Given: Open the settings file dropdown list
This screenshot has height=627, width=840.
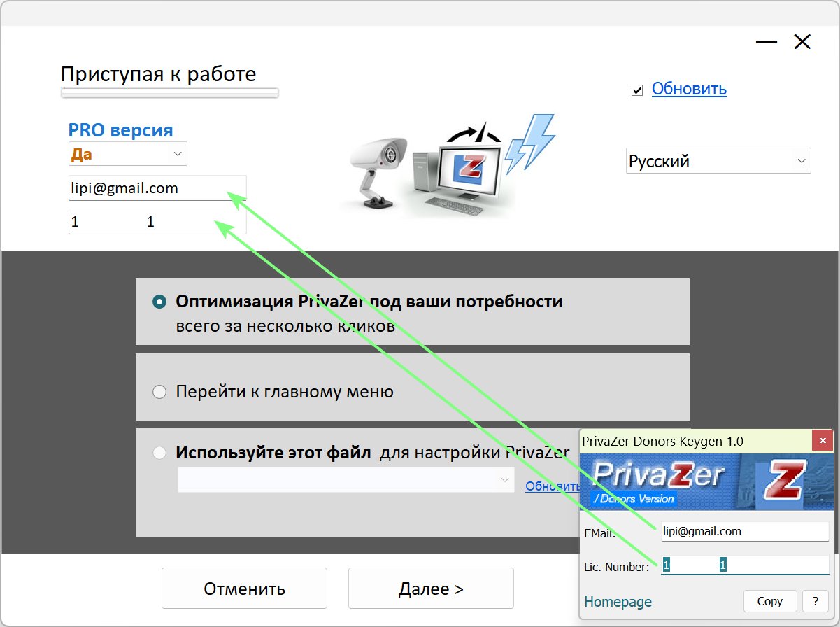Looking at the screenshot, I should click(346, 480).
